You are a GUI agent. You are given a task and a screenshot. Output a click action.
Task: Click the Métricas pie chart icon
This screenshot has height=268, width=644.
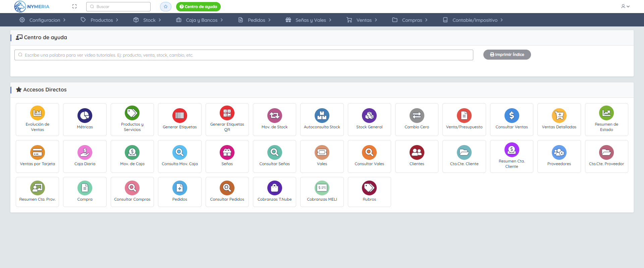click(85, 116)
